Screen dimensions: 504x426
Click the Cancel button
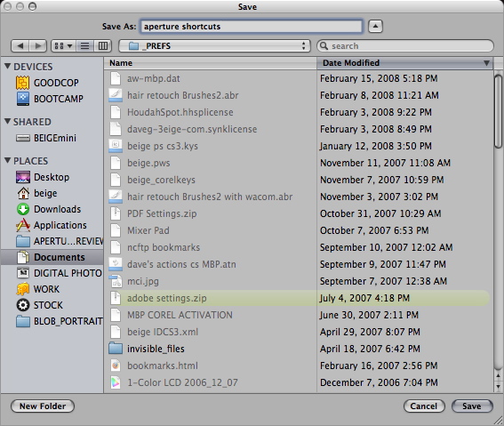424,406
